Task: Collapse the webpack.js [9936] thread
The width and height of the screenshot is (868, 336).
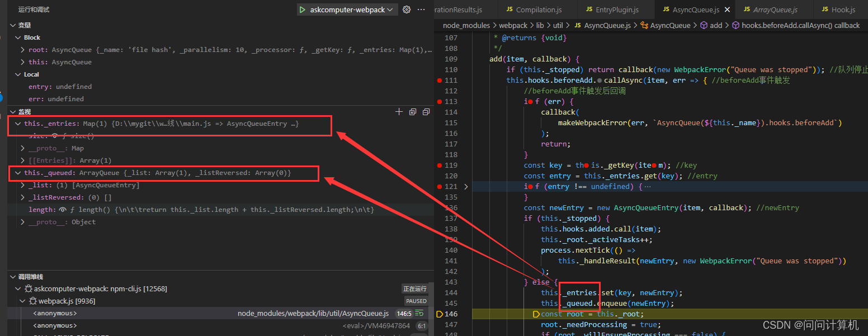Action: point(23,301)
